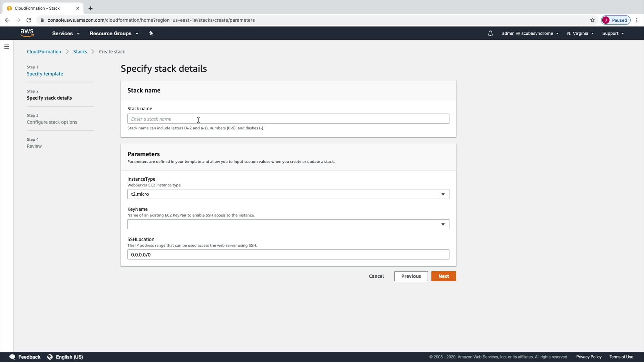
Task: Click the orange Next button
Action: (443, 276)
